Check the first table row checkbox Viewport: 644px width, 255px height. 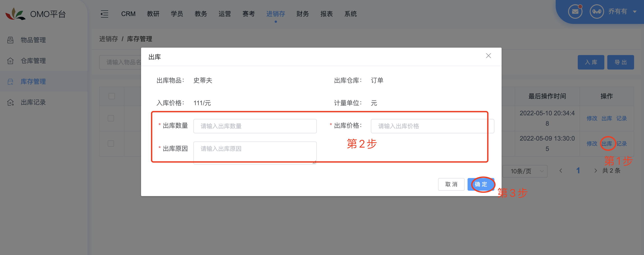click(x=111, y=118)
